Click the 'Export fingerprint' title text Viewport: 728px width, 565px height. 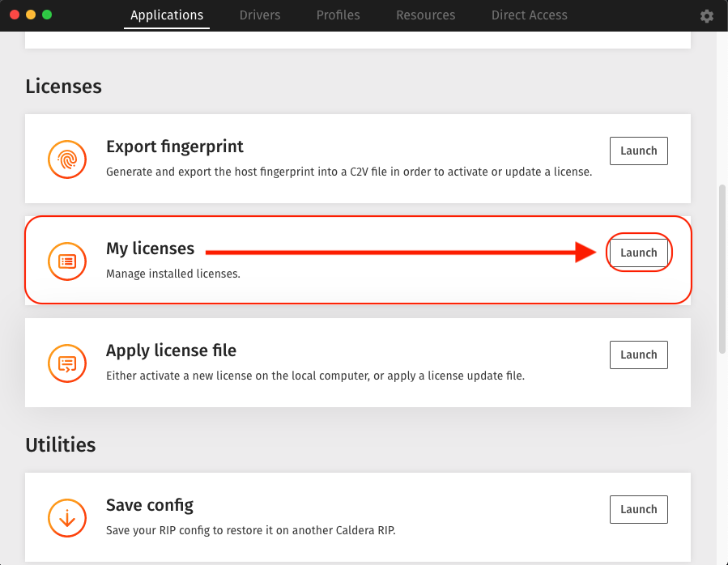[x=175, y=147]
